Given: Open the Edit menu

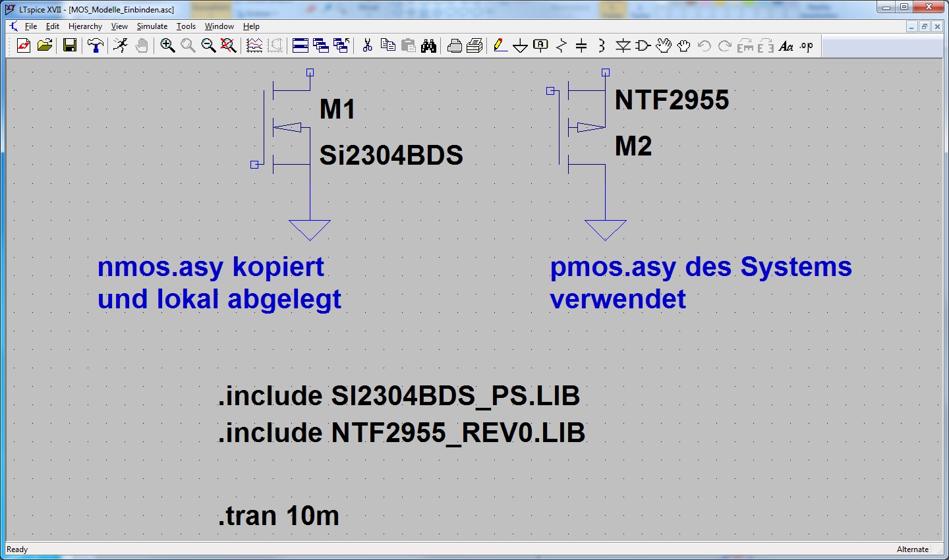Looking at the screenshot, I should pyautogui.click(x=53, y=26).
